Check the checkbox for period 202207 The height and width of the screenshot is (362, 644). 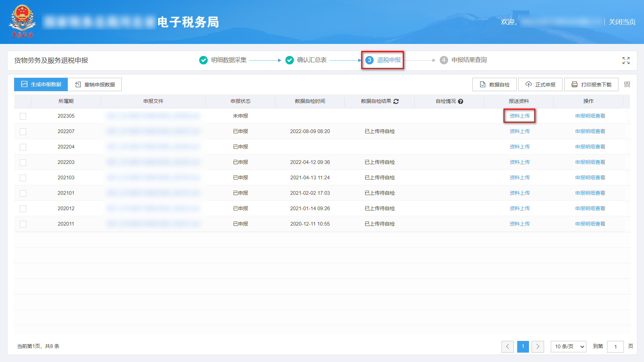(x=23, y=131)
